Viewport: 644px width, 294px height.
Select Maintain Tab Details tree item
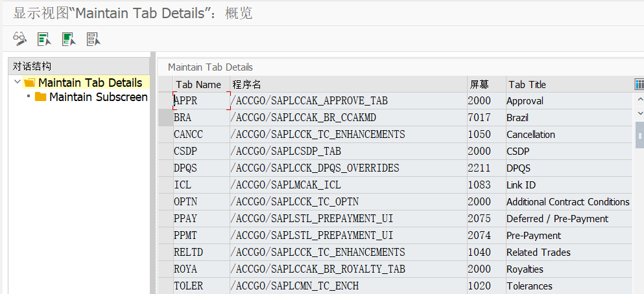90,83
